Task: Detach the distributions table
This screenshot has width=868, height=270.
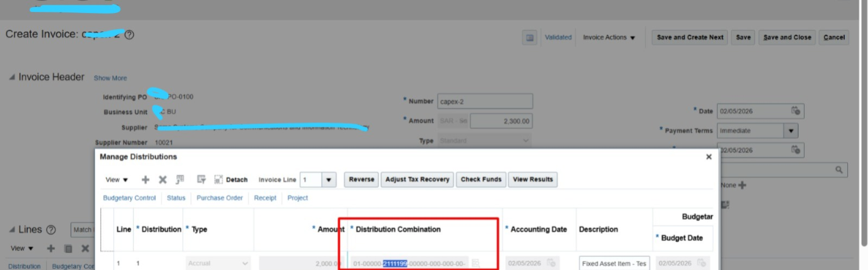Action: tap(231, 179)
